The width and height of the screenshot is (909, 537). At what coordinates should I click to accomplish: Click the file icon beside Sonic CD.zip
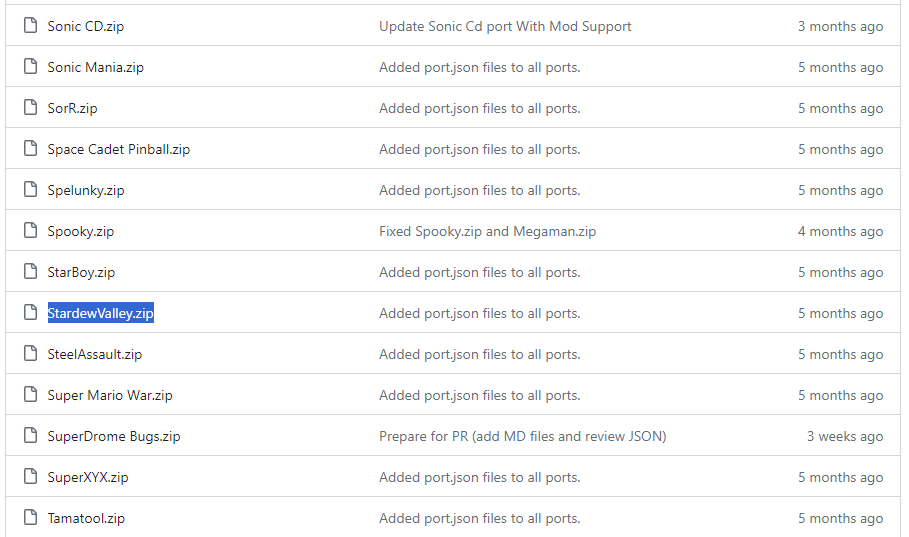[30, 26]
